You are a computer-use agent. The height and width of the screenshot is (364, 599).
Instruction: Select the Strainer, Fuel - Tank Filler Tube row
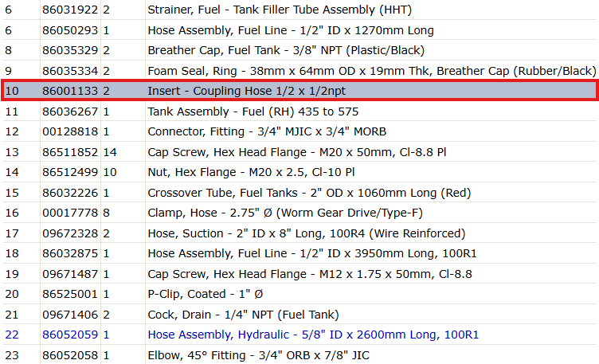point(299,10)
